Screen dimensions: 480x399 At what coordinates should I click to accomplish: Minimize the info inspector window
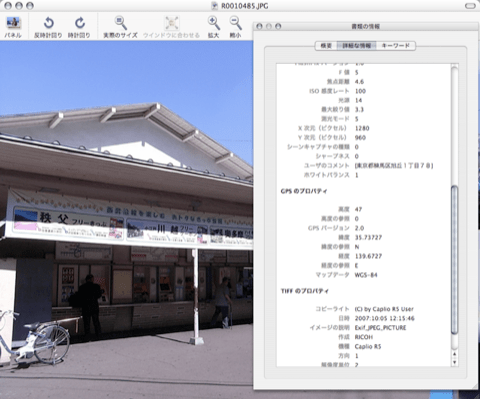[269, 26]
